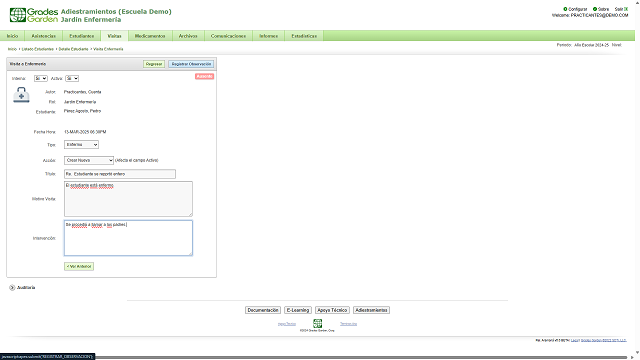Click the red Ausente badge

(x=204, y=76)
